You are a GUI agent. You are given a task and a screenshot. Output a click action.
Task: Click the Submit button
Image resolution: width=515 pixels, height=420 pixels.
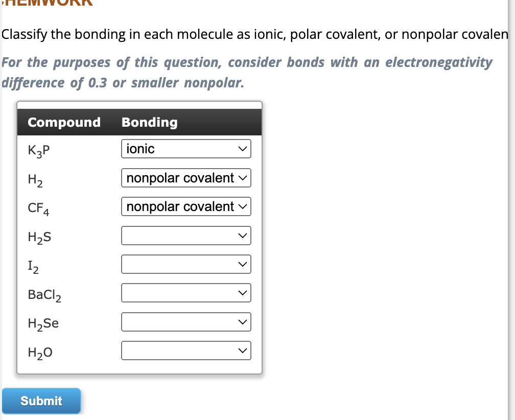41,401
